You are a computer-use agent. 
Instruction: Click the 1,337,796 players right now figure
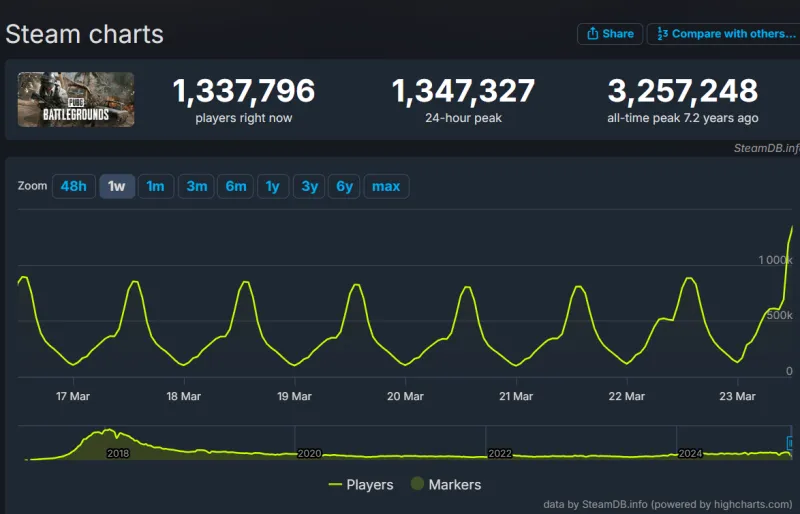(x=244, y=91)
